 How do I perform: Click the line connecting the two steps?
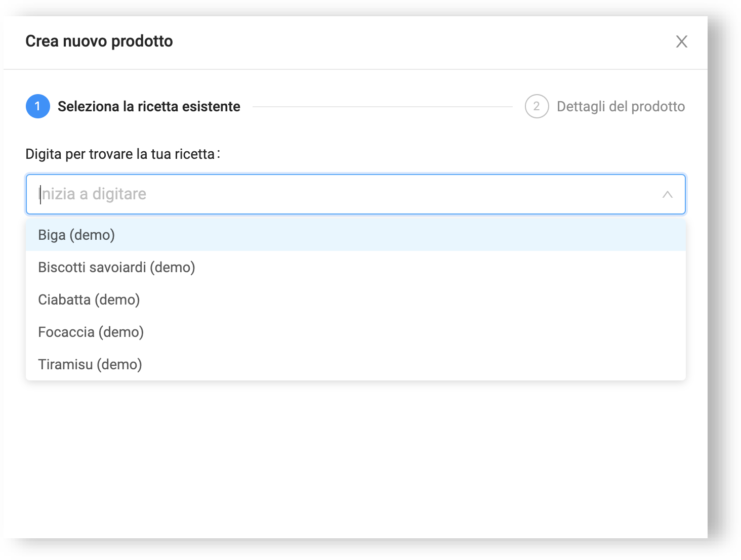click(x=382, y=107)
